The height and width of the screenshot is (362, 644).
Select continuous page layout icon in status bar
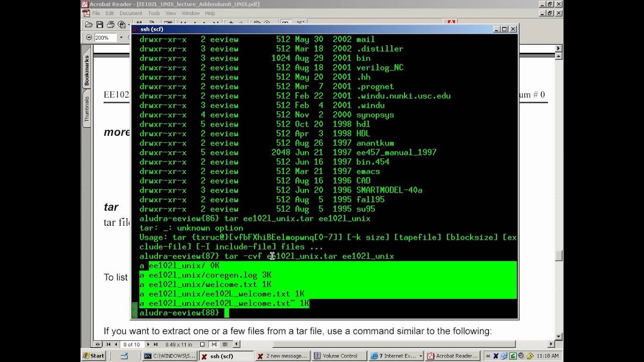(x=214, y=344)
